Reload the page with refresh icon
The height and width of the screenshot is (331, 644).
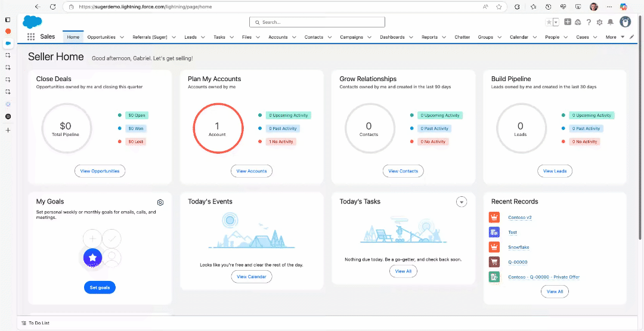[x=52, y=7]
